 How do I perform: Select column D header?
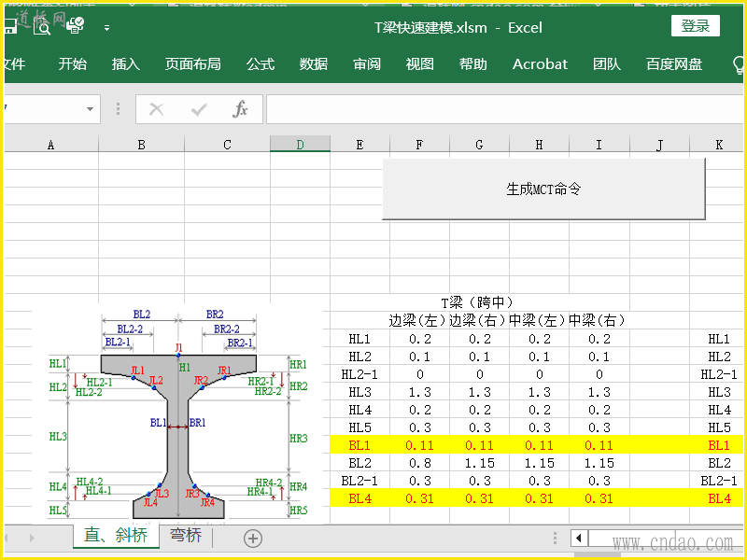[x=300, y=145]
